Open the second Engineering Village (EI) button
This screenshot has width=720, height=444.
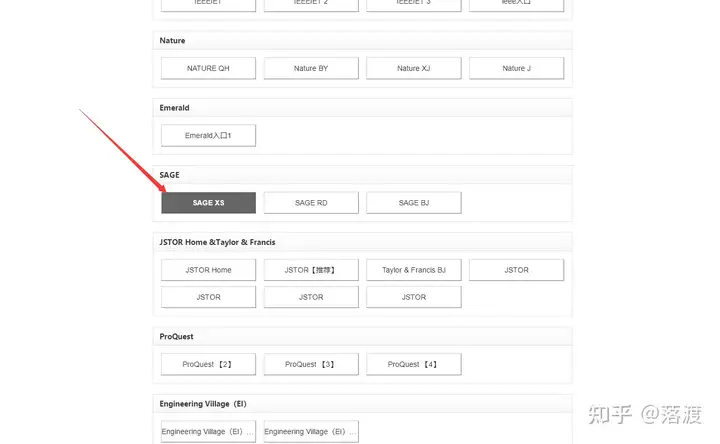(x=311, y=432)
